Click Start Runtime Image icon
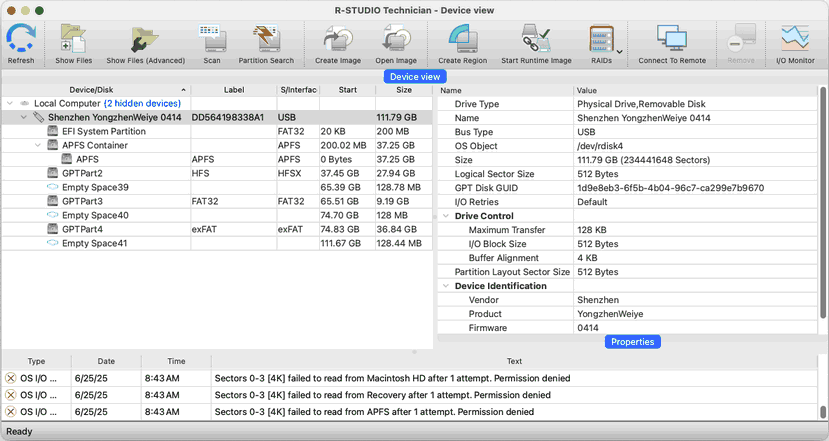 click(536, 38)
